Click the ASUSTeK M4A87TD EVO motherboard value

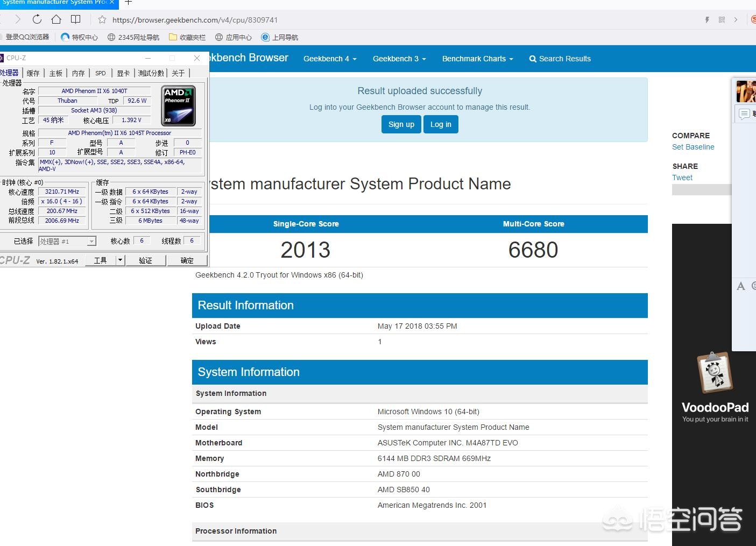tap(448, 443)
